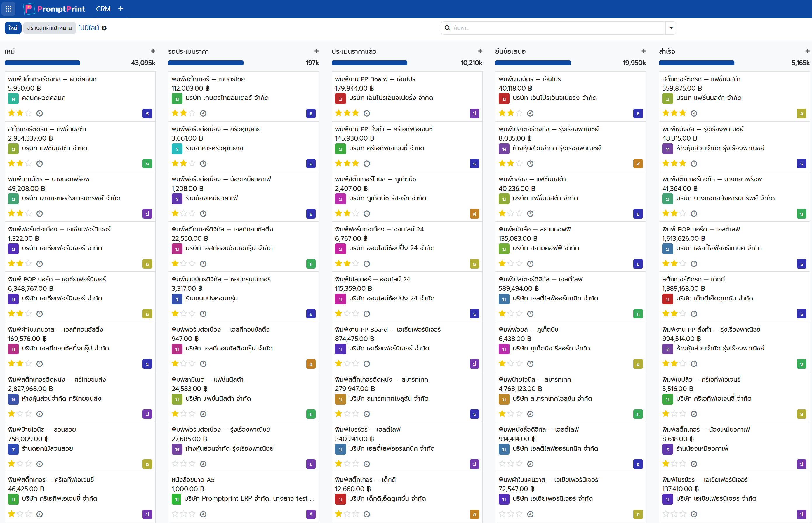Click orange avatar on พิมพ์โปสเตอร์ดิจิทัล รุ่งเรืองพาณิชย์ card
The width and height of the screenshot is (812, 523).
click(638, 164)
